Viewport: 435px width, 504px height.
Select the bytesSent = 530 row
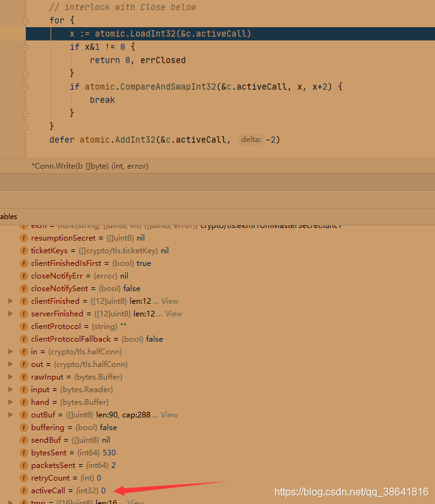tap(217, 453)
